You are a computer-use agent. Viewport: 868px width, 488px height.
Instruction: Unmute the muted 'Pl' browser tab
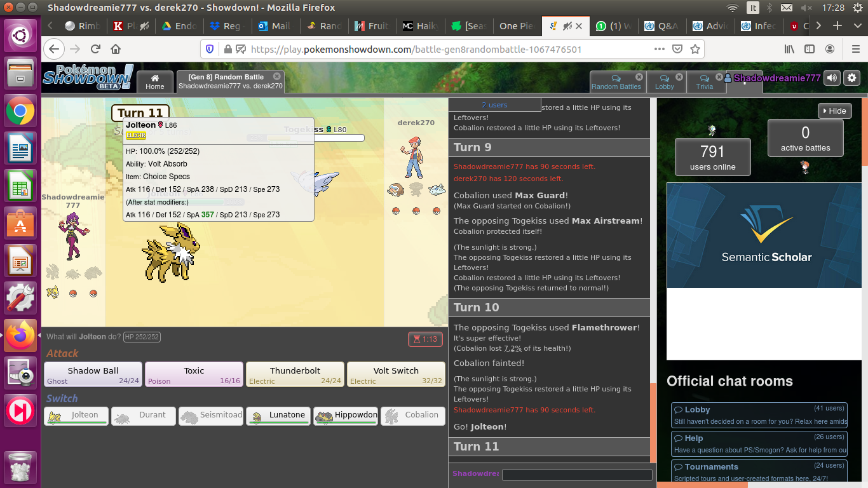pyautogui.click(x=144, y=26)
